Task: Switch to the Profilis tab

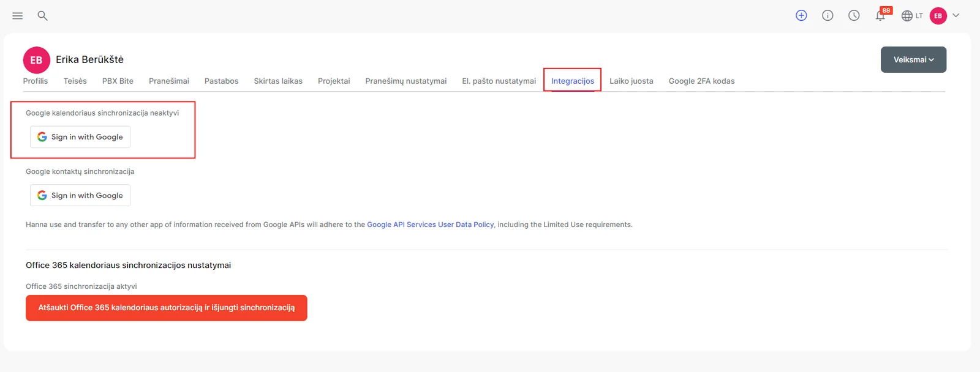Action: click(36, 81)
